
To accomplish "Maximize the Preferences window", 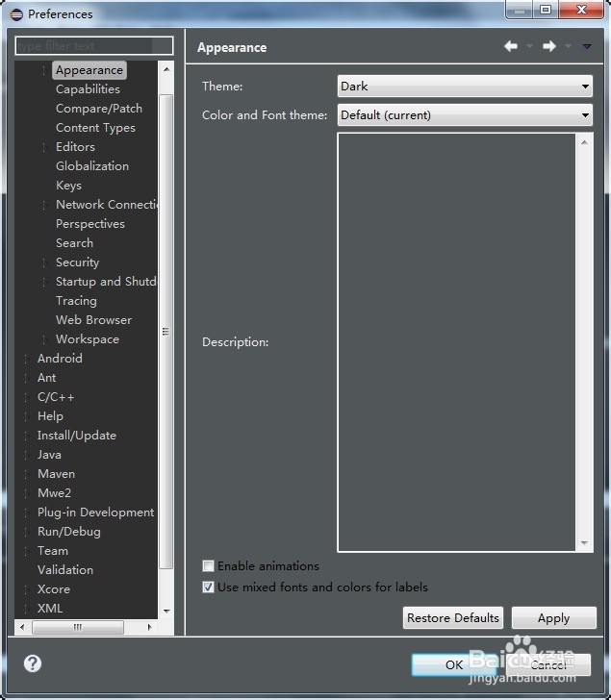I will click(545, 10).
